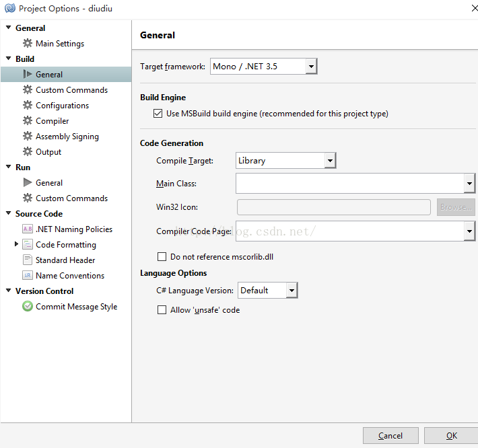Click the Win32 Icon input field
Image resolution: width=478 pixels, height=448 pixels.
(334, 207)
